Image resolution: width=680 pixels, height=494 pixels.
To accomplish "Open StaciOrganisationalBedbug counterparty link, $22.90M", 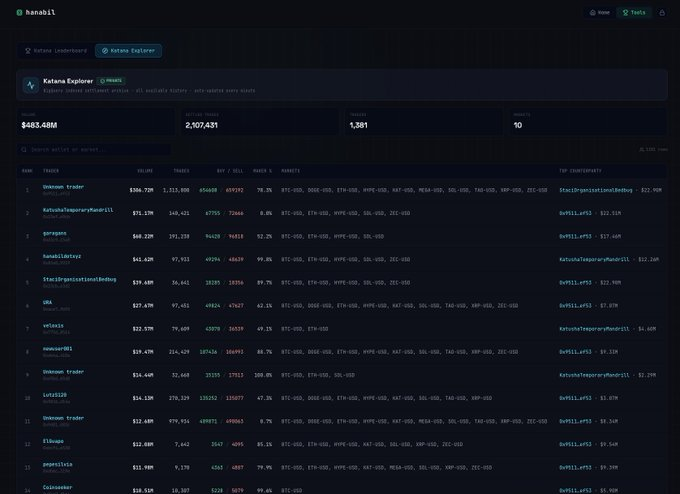I will click(x=595, y=190).
